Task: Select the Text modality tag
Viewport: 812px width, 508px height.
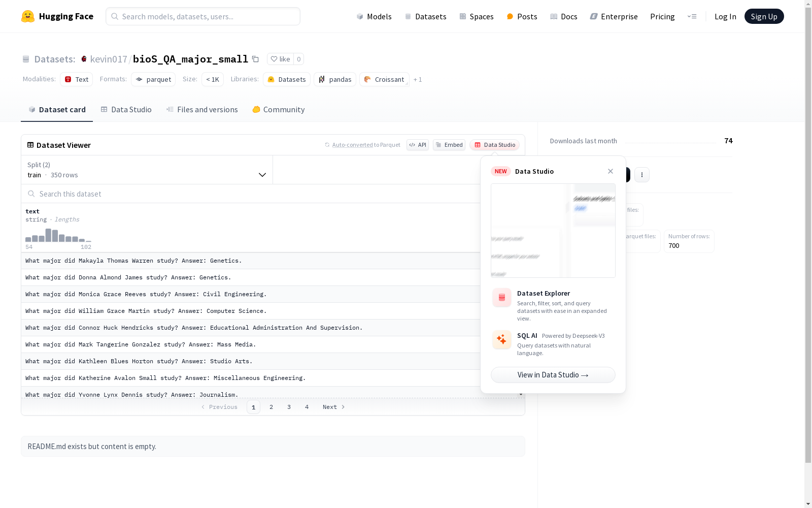Action: [77, 79]
